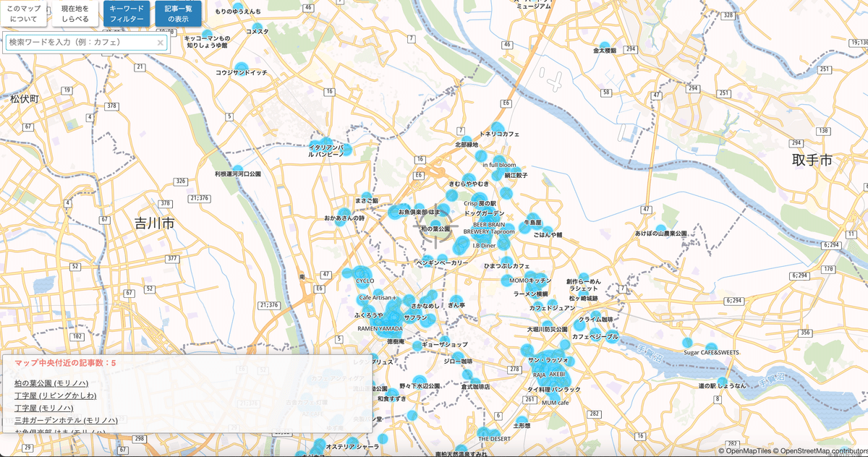Viewport: 868px width, 457px height.
Task: Click the ペンギンベーカリー map label
Action: pos(443,263)
